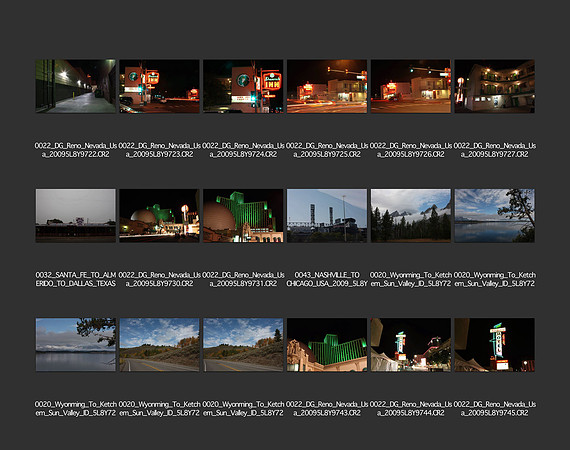Open the highway thumbnail with dark tree at right
Viewport: 570px width, 450px height.
243,345
